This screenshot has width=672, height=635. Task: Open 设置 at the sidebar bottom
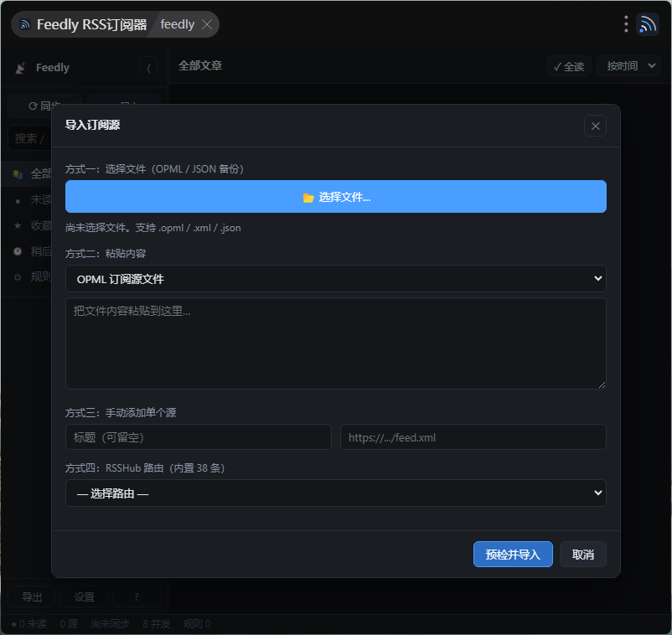[84, 596]
